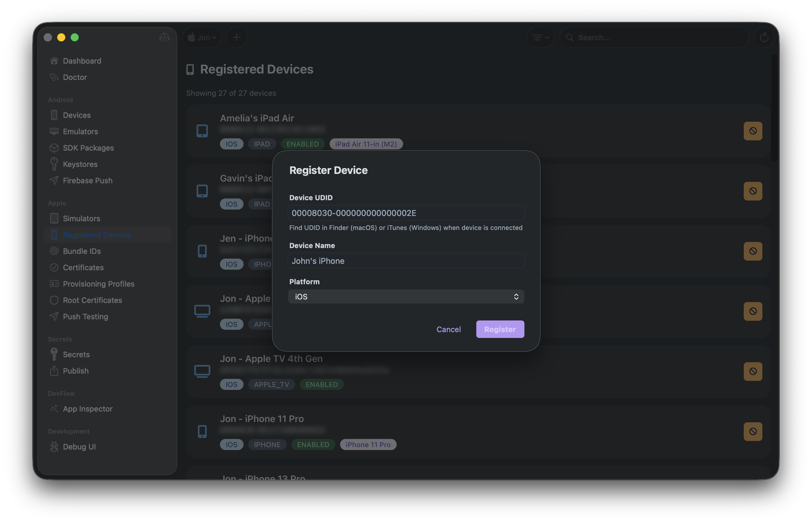
Task: Click the Debug UI bug icon
Action: 54,447
